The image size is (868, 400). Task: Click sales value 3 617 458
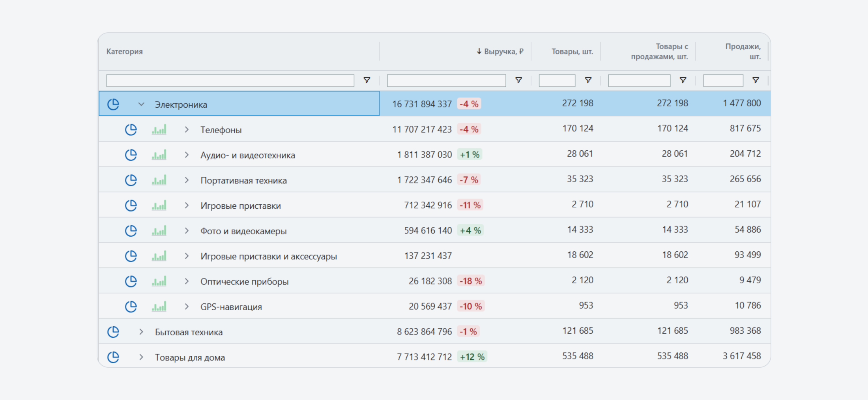coord(742,356)
